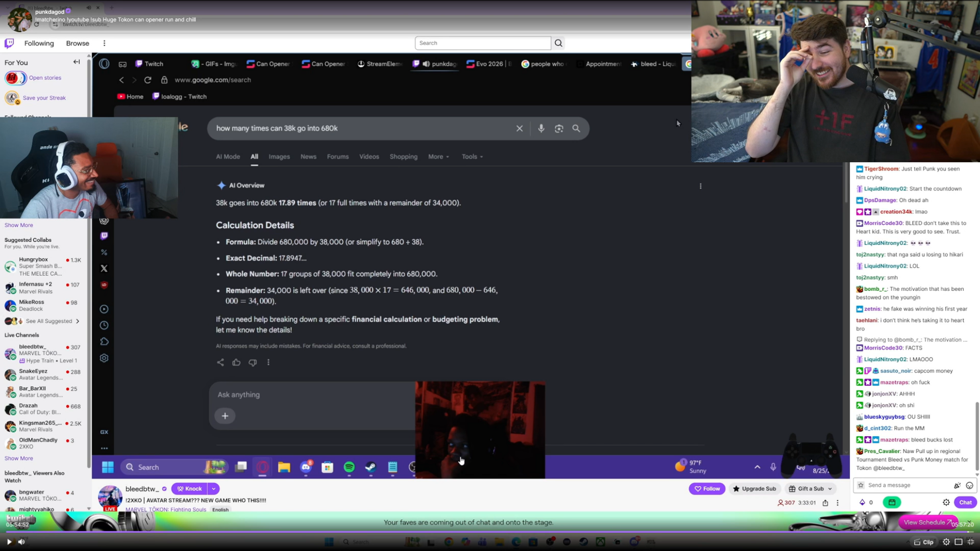The width and height of the screenshot is (980, 551).
Task: Open the three-dot menu beside Browse
Action: pyautogui.click(x=104, y=44)
